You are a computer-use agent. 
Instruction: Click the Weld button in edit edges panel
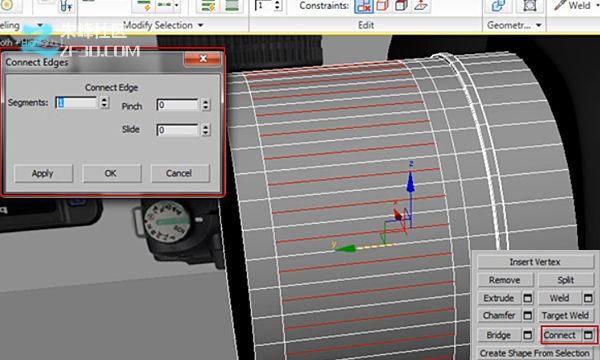[x=560, y=298]
